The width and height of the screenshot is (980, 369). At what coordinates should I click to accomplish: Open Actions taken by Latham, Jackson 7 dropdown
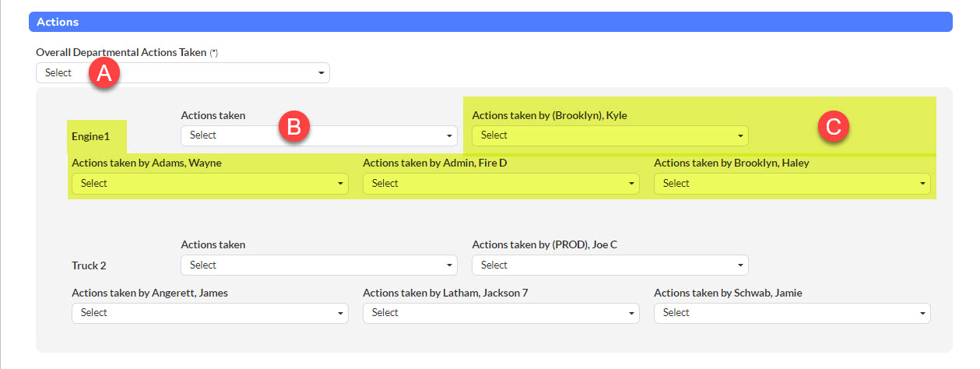point(501,313)
